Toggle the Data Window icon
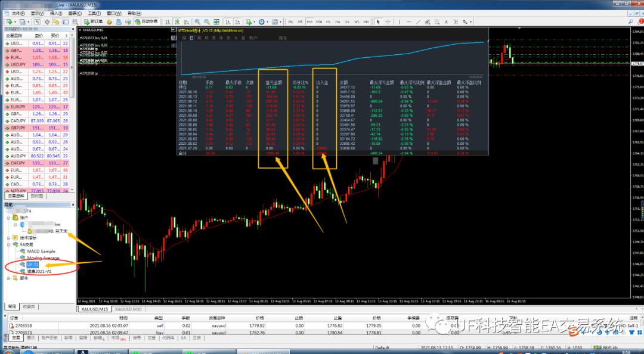This screenshot has width=644, height=354. (x=47, y=21)
